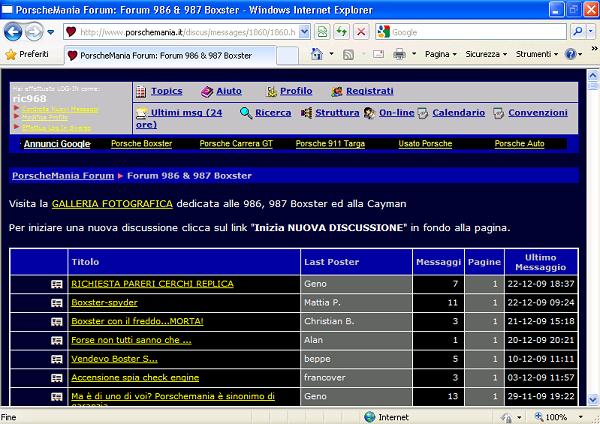The width and height of the screenshot is (600, 424).
Task: Click the Internet security zone status
Action: tap(386, 417)
